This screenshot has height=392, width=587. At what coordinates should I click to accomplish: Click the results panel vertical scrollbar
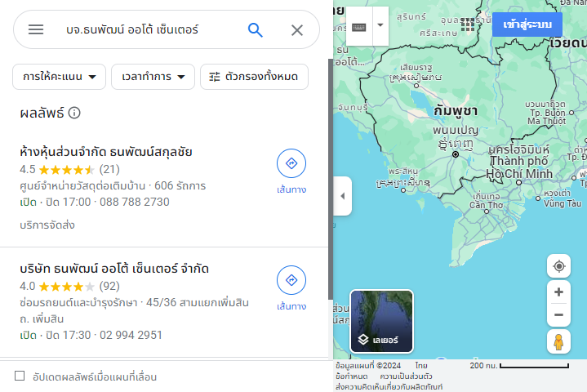point(331,179)
